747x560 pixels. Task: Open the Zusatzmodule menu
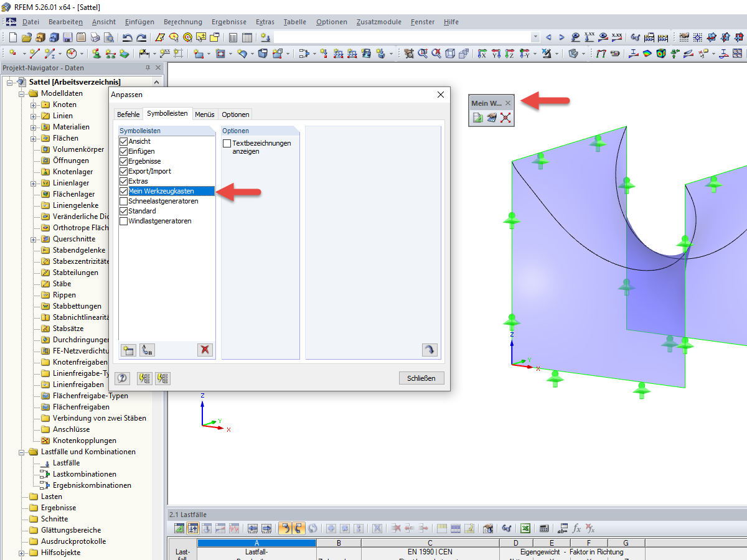(379, 22)
